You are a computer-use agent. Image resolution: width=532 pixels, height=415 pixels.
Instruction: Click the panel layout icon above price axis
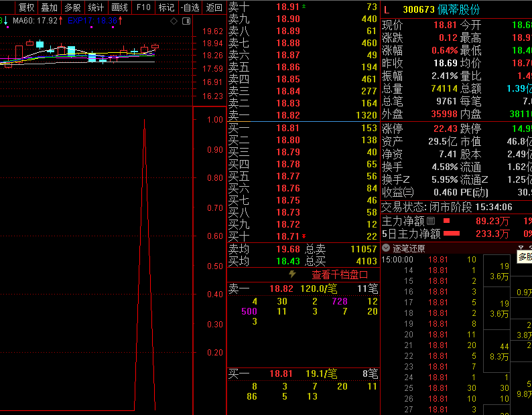(186, 21)
